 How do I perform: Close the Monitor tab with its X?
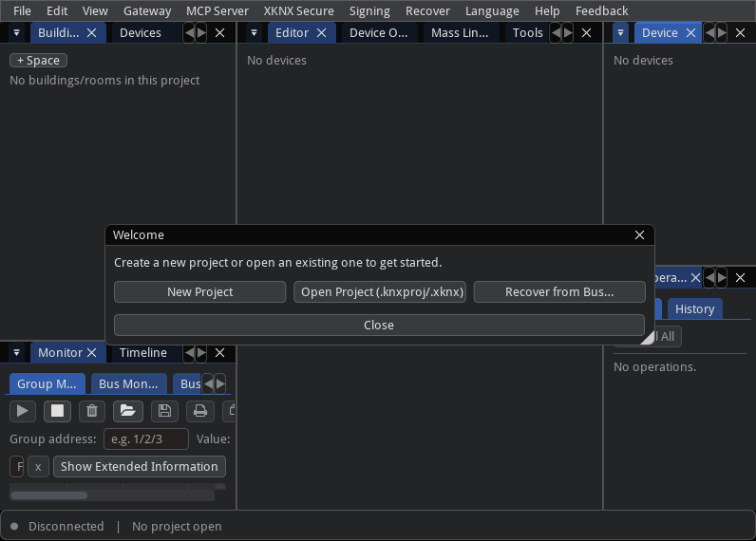(91, 353)
